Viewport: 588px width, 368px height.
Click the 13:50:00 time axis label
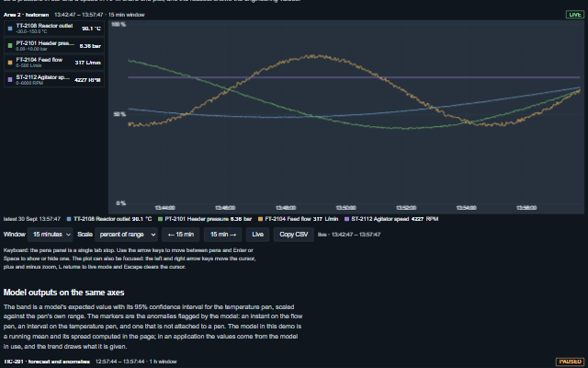coord(345,208)
